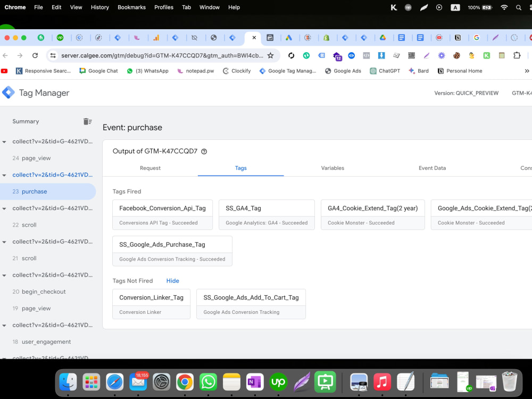Collapse the event group containing begin_checkout

5,275
